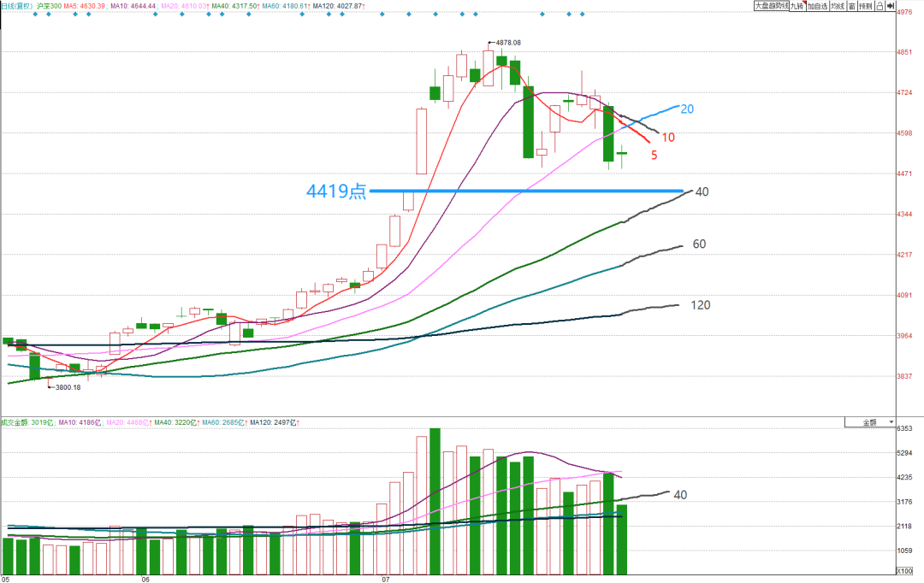Click the 3176 volume axis value
Screen dimensions: 924x583
904,502
